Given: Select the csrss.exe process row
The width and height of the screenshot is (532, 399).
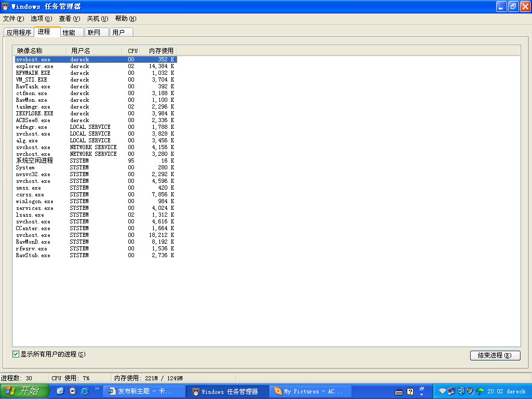Looking at the screenshot, I should pyautogui.click(x=96, y=194).
